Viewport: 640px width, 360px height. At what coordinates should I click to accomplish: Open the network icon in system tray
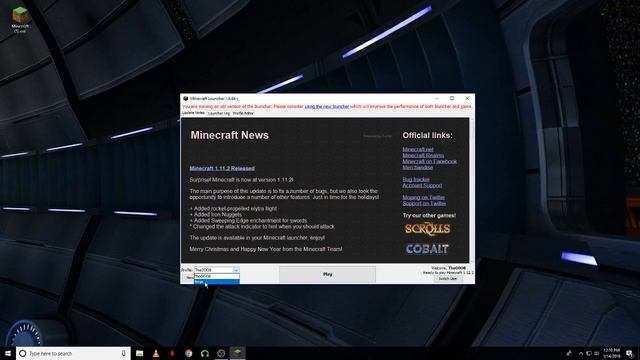click(589, 353)
